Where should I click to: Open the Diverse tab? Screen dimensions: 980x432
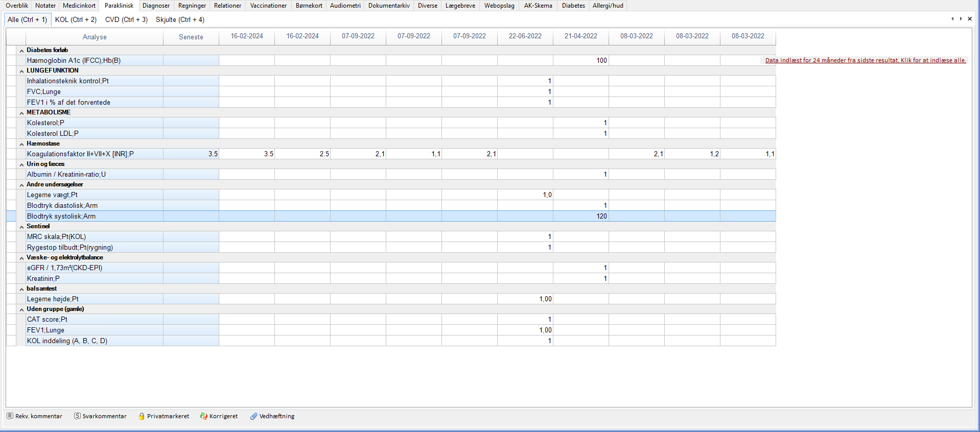pos(427,6)
